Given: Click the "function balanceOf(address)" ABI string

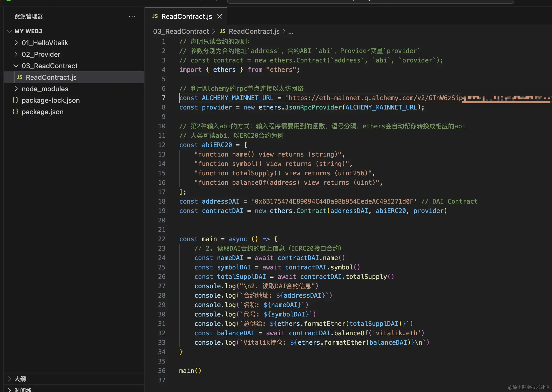Looking at the screenshot, I should 287,183.
